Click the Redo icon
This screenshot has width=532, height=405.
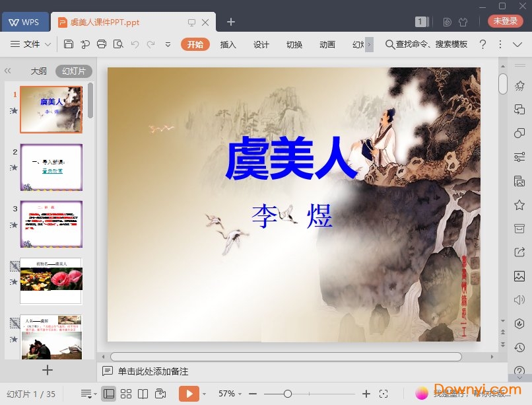152,43
